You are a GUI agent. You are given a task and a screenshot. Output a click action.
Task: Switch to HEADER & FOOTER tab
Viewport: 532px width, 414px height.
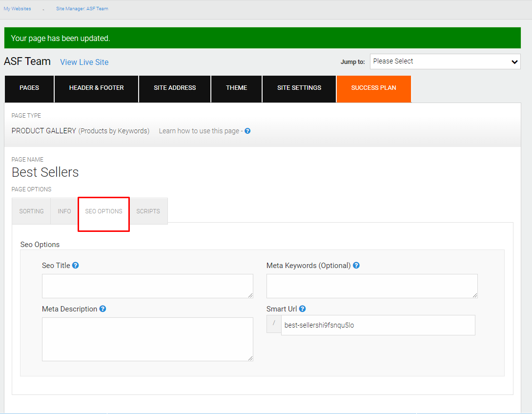(x=96, y=88)
